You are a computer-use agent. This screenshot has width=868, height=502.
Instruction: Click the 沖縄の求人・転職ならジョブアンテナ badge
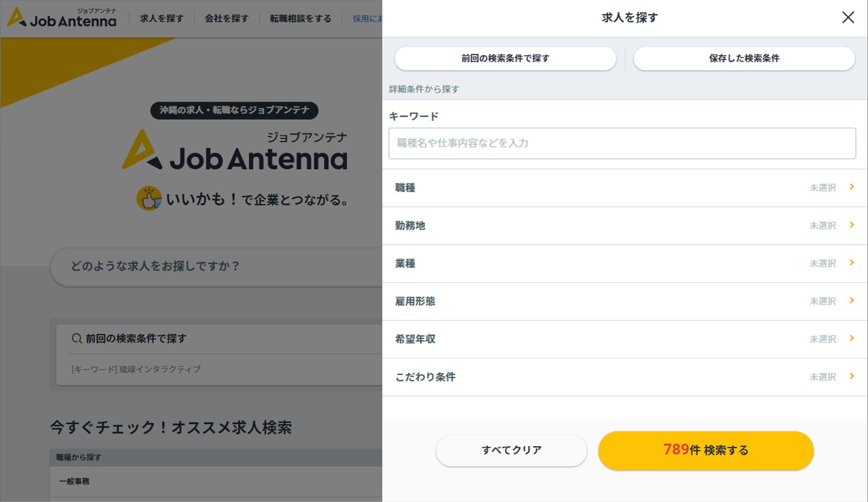235,110
